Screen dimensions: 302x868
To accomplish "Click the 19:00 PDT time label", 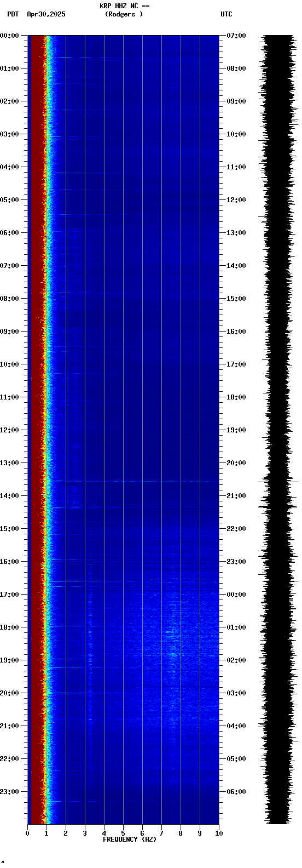I will (10, 660).
